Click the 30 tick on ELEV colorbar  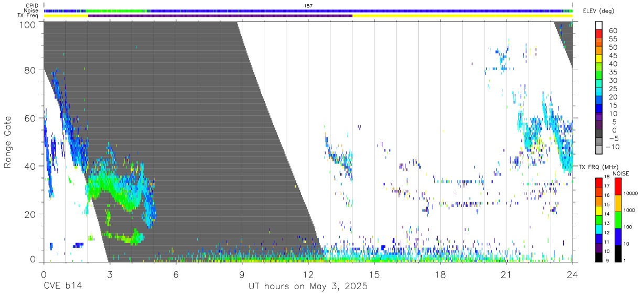(613, 80)
